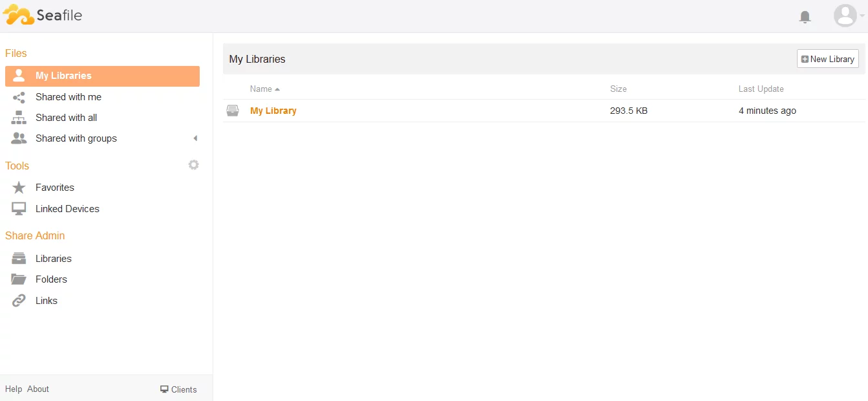The image size is (868, 401).
Task: Open Linked Devices
Action: 67,209
